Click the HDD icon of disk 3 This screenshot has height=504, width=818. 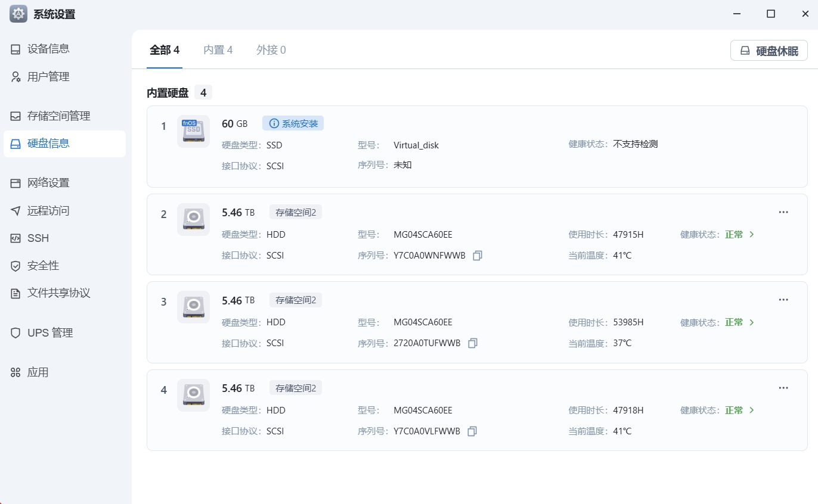click(193, 307)
